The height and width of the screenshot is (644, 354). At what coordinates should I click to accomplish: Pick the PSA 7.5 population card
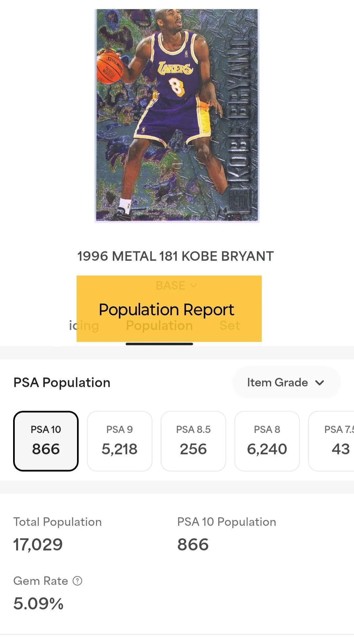(x=331, y=441)
